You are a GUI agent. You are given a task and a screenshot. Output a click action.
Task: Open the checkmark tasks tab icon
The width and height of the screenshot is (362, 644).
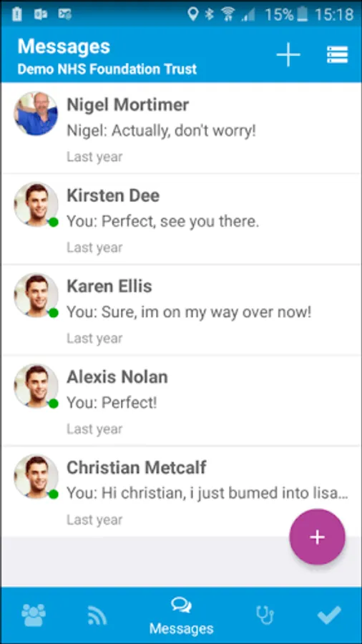coord(329,615)
